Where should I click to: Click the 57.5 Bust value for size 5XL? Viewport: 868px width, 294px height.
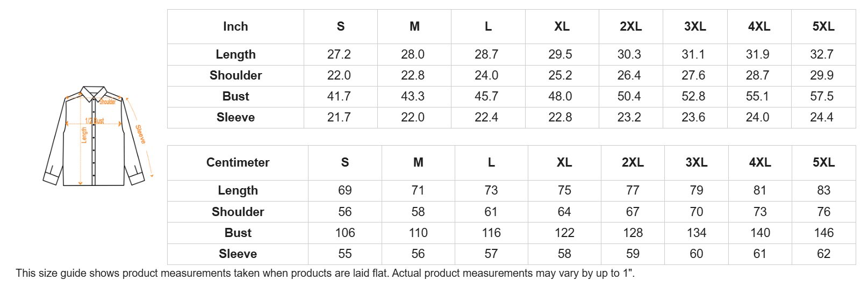(x=822, y=96)
